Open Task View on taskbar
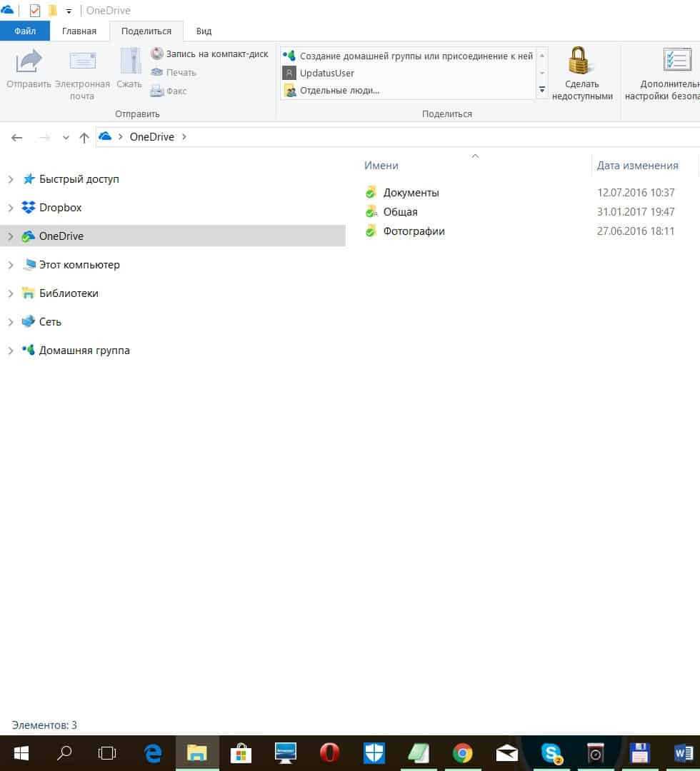Screen dimensions: 700x771 click(107, 753)
